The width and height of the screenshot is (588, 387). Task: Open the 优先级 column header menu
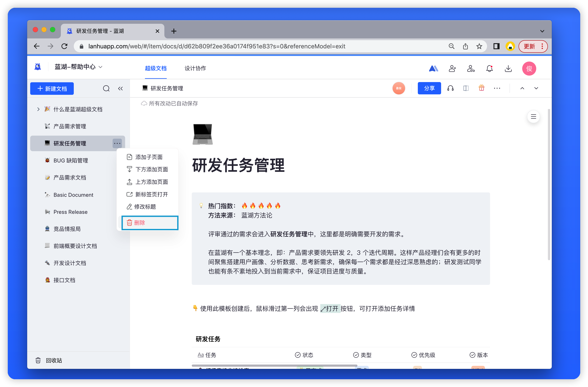(423, 355)
